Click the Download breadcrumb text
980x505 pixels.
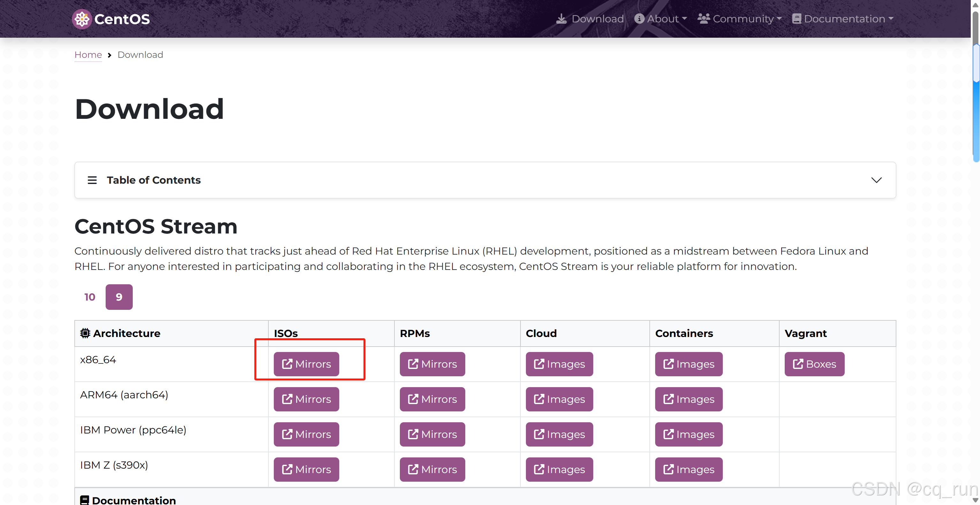pyautogui.click(x=140, y=55)
